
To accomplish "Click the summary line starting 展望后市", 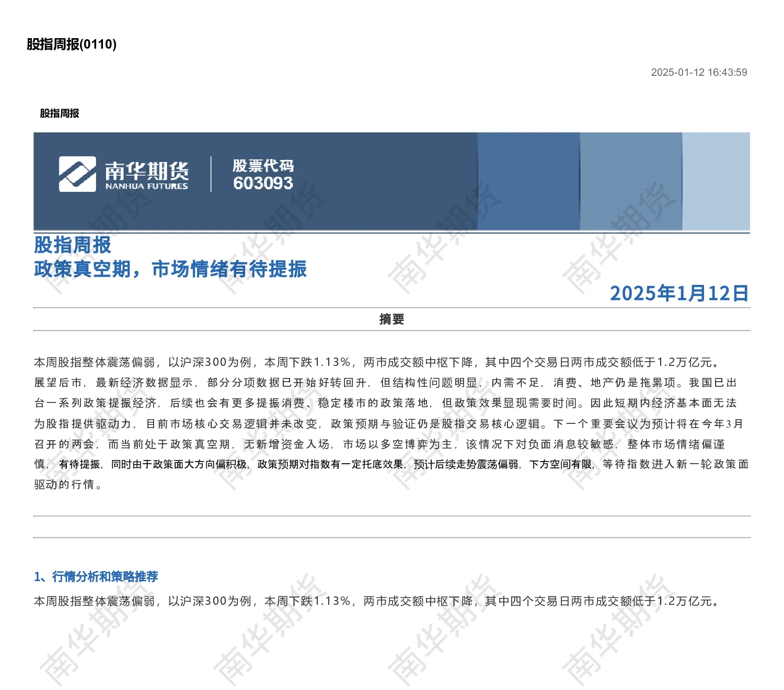I will (386, 383).
